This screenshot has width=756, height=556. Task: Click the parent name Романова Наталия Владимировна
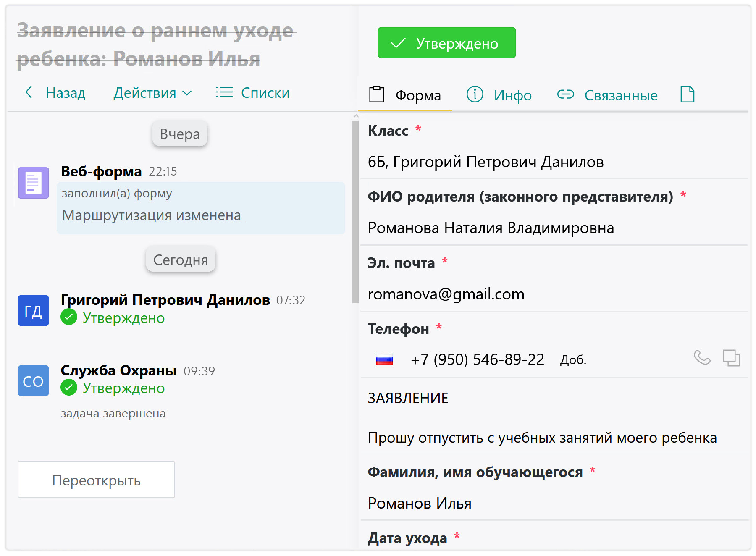491,228
